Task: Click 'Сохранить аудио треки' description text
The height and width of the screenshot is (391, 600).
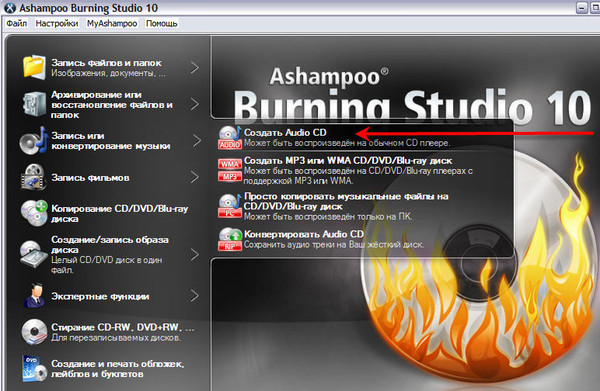Action: 334,244
